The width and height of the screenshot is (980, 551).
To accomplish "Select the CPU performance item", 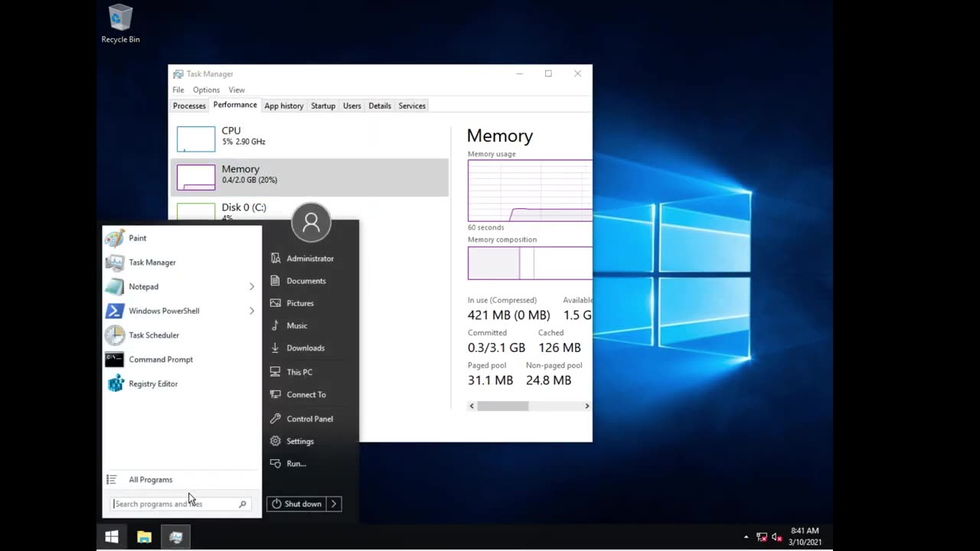I will pos(309,139).
